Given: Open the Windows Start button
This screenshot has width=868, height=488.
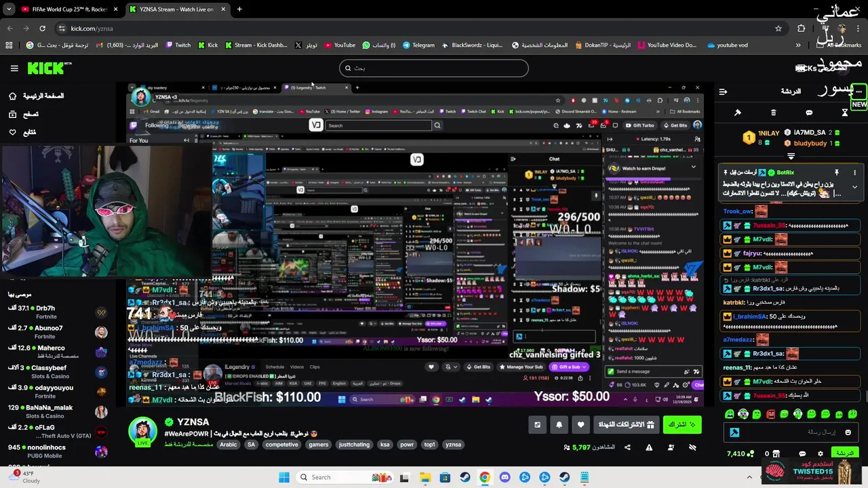Looking at the screenshot, I should click(284, 477).
